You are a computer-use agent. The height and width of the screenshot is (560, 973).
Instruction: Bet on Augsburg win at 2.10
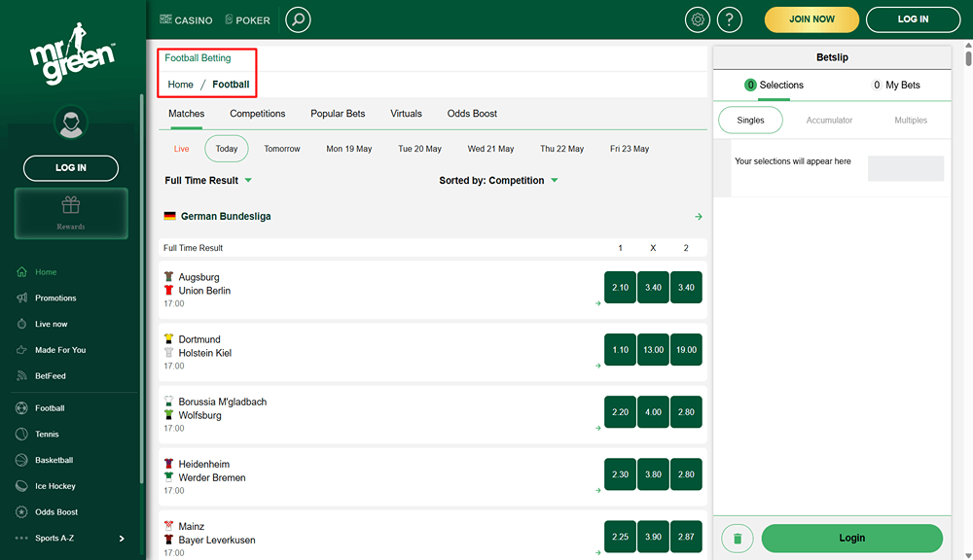(621, 287)
